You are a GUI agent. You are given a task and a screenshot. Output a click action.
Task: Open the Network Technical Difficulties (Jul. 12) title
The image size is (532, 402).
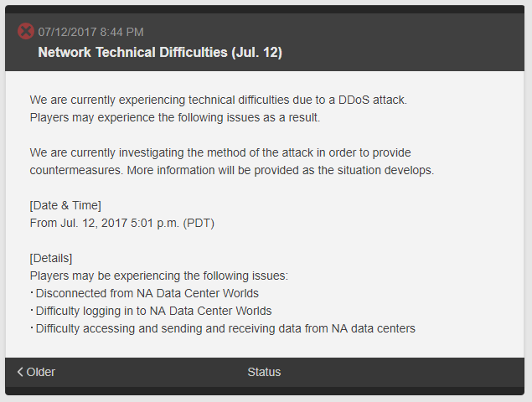click(159, 52)
